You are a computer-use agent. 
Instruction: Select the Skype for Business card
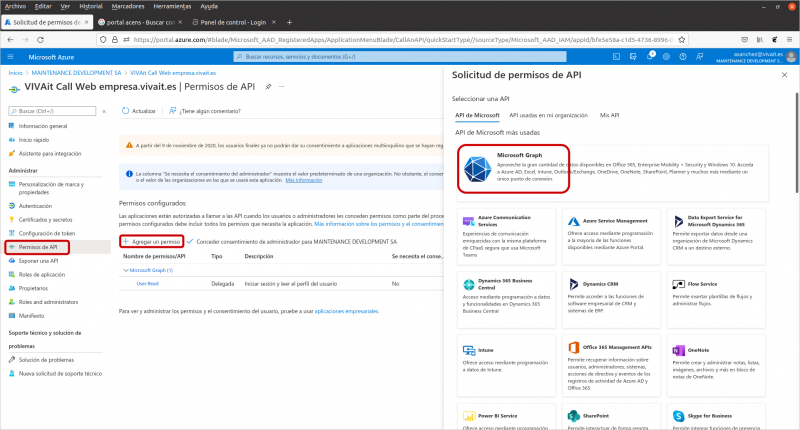click(716, 417)
